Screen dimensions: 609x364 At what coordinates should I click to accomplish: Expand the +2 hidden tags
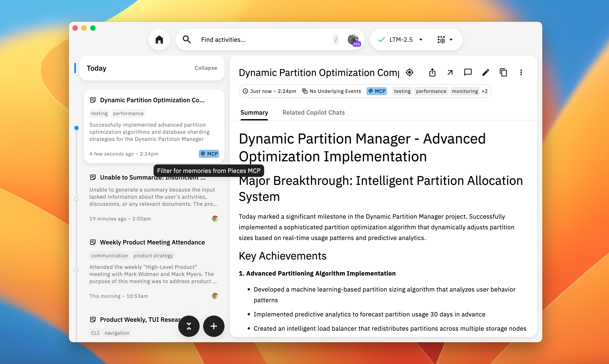[x=484, y=91]
